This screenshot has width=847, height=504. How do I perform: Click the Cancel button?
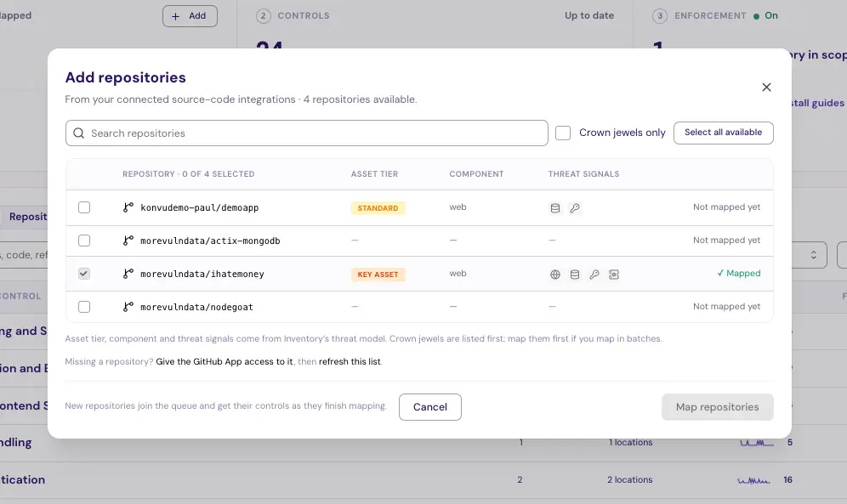pos(430,407)
